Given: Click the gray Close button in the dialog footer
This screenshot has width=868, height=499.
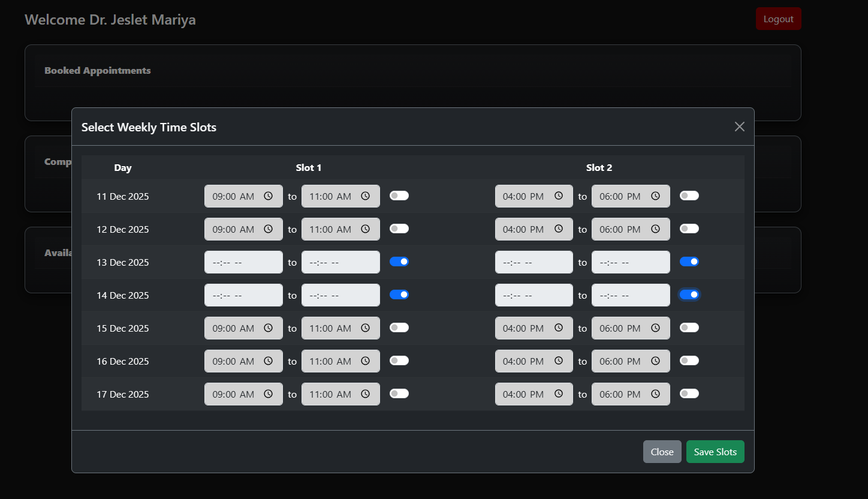Looking at the screenshot, I should [662, 452].
